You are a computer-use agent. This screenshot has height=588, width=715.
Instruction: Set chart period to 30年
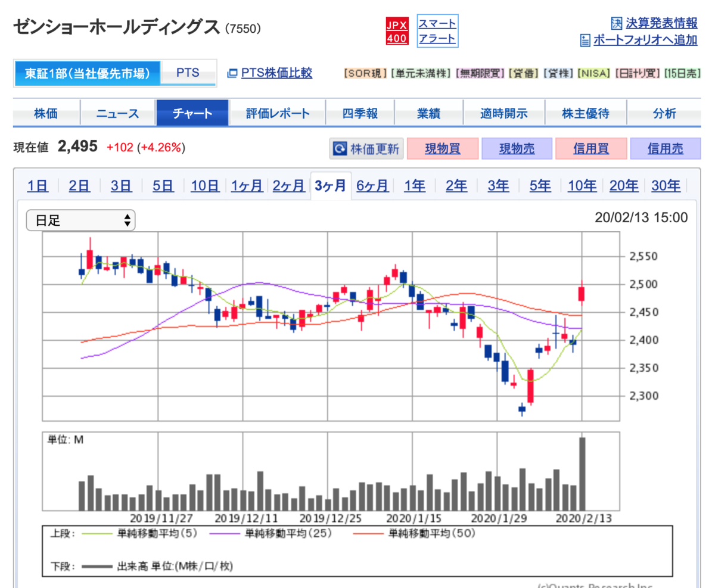click(666, 186)
